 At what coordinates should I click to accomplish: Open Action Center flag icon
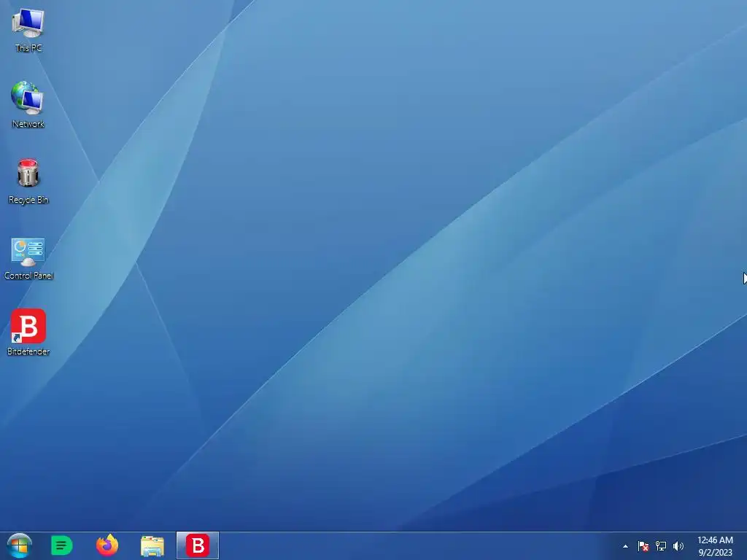(643, 546)
